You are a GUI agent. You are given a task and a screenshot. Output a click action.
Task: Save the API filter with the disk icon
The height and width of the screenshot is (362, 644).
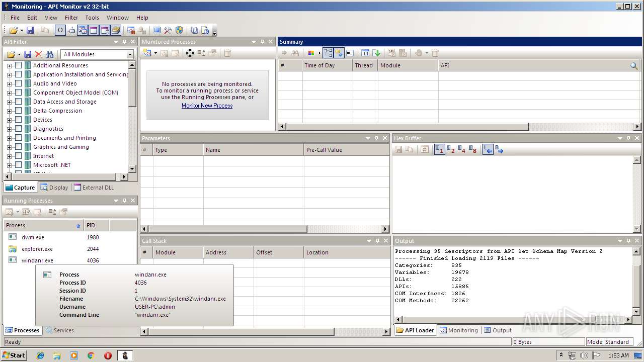coord(28,54)
